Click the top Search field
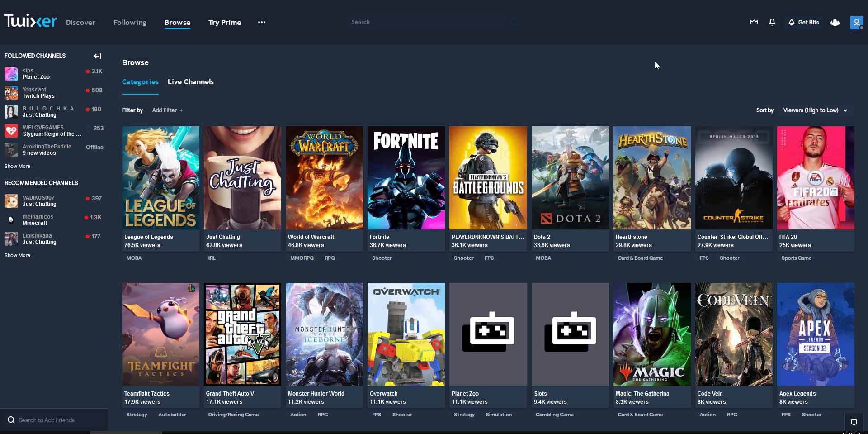The height and width of the screenshot is (434, 868). pos(434,22)
